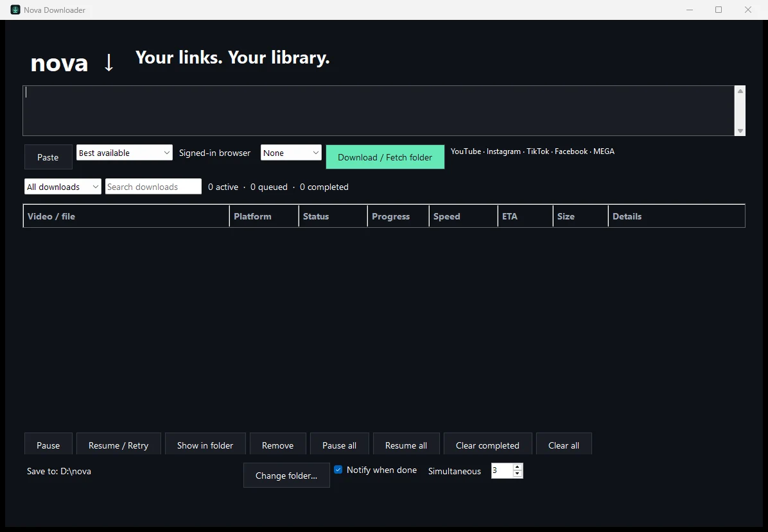Screen dimensions: 768x532
Task: Maximize the Nova Downloader window
Action: click(719, 10)
